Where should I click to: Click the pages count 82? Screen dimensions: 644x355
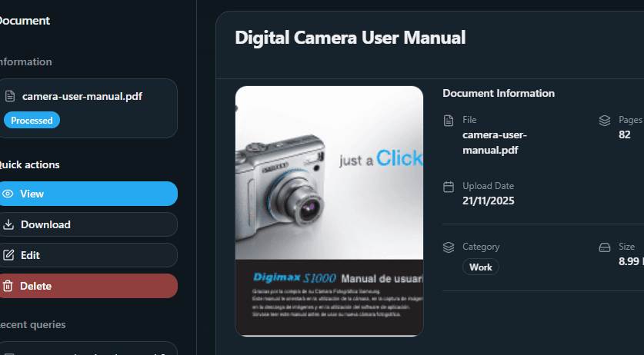[624, 134]
